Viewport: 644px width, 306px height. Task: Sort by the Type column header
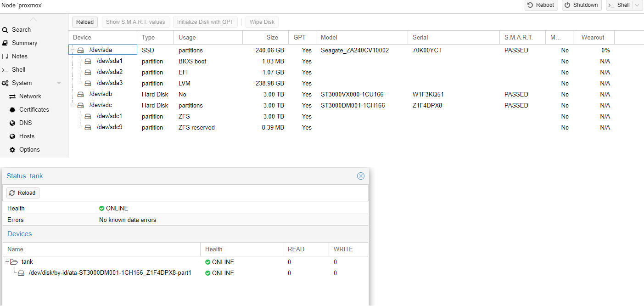tap(155, 37)
